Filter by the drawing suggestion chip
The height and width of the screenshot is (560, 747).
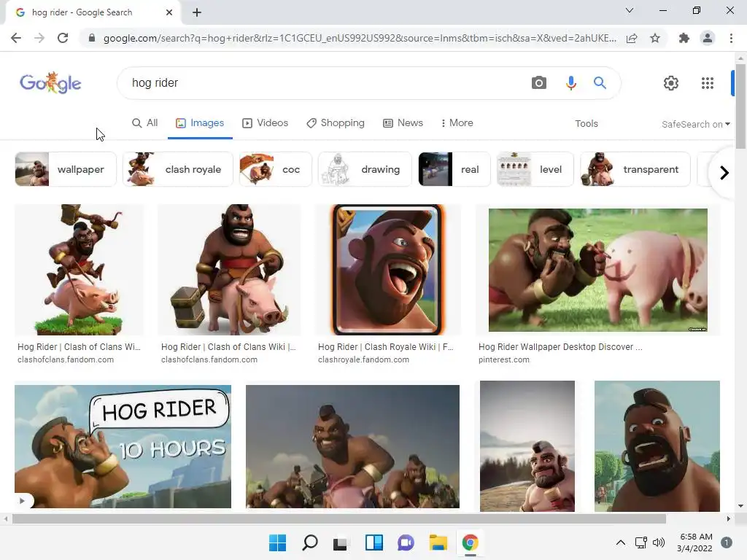pyautogui.click(x=365, y=169)
